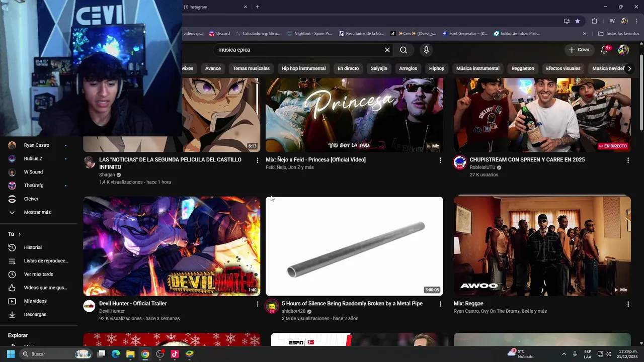The width and height of the screenshot is (644, 362).
Task: Open Shagan channel avatar
Action: coord(89,162)
